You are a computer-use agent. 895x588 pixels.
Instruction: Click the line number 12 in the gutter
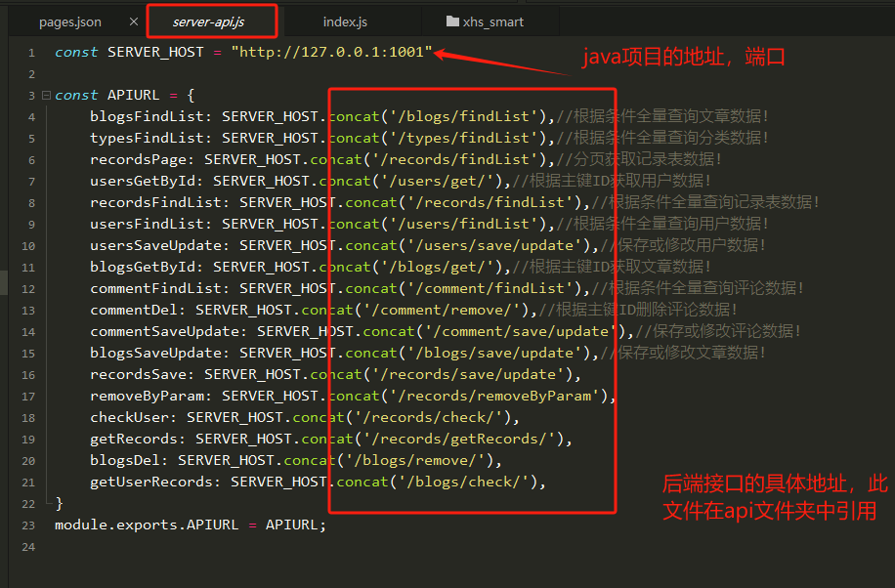point(28,289)
